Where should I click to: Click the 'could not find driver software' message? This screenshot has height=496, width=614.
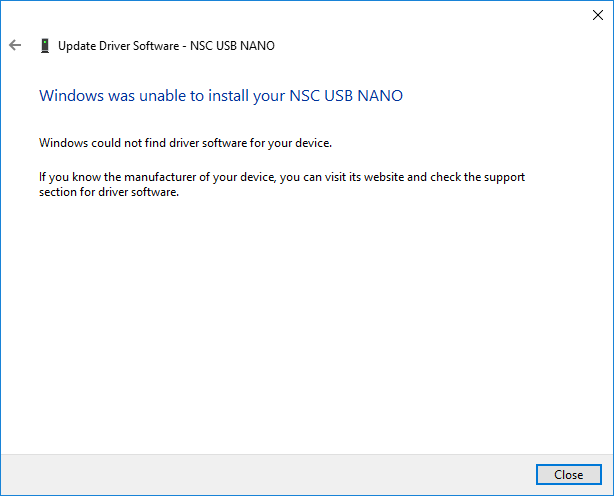185,143
